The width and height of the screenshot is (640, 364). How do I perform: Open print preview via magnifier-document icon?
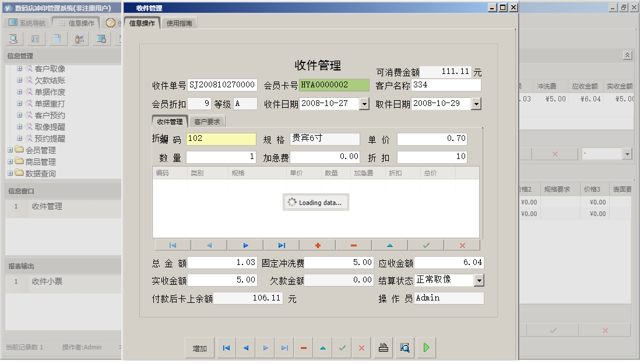405,348
